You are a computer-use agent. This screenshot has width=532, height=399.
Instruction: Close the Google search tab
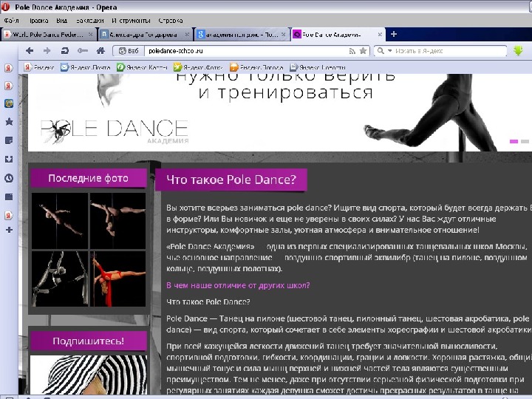pyautogui.click(x=283, y=35)
